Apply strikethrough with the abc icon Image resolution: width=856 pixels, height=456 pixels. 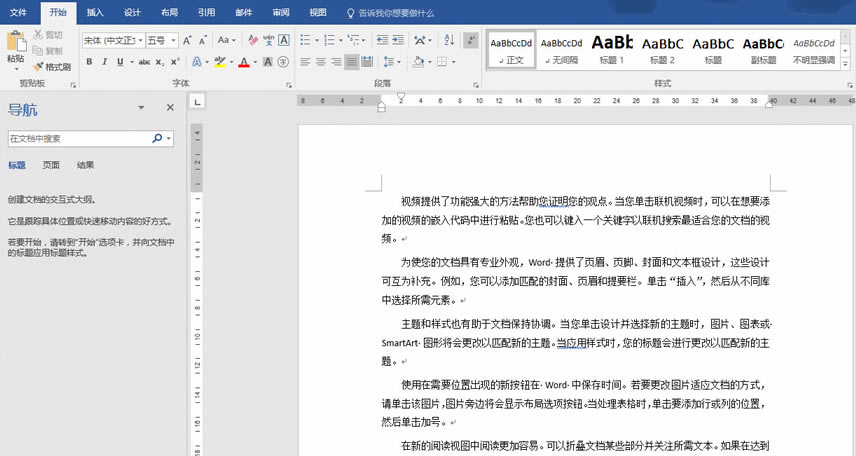[144, 62]
